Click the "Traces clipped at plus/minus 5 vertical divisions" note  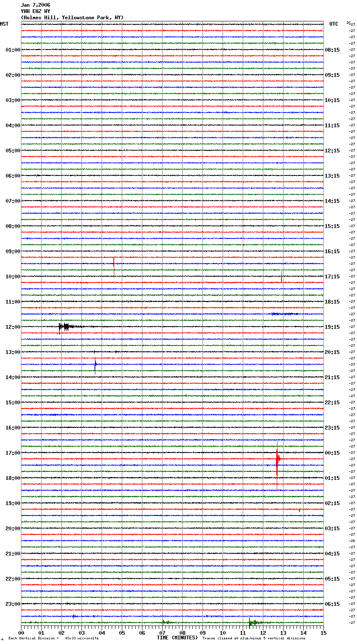[254, 638]
